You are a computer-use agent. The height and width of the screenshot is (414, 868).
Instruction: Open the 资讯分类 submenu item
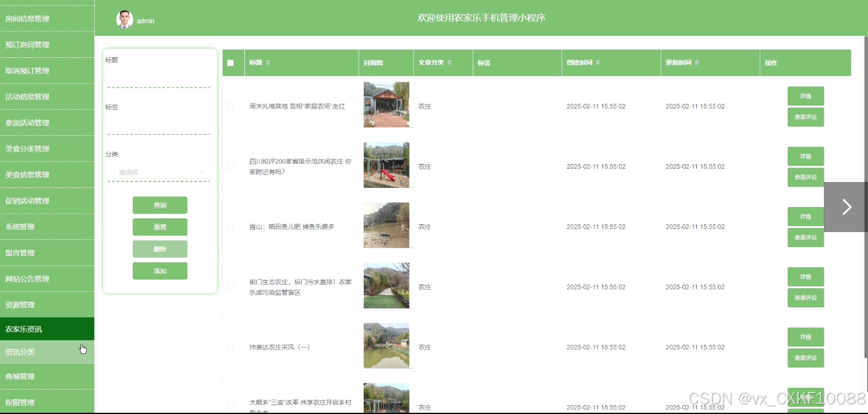click(x=47, y=352)
